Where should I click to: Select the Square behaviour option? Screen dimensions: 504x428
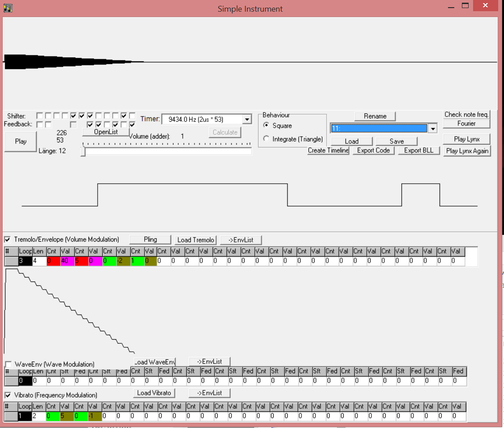(267, 125)
